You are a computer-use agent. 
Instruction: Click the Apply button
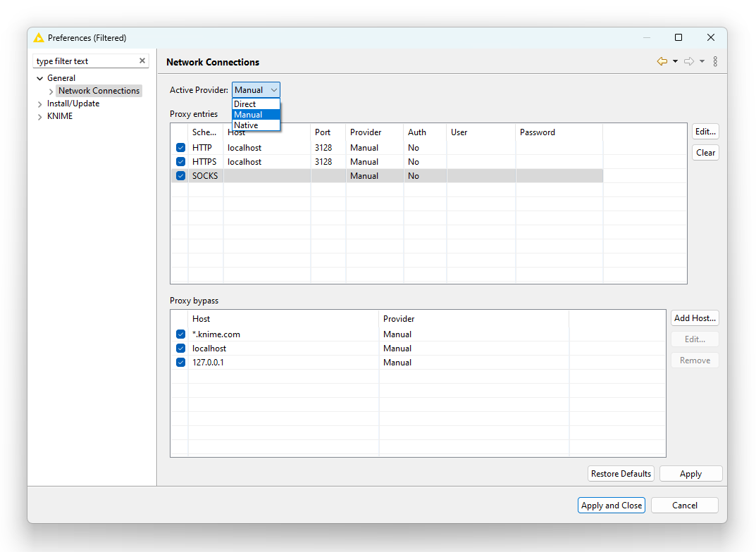coord(690,473)
